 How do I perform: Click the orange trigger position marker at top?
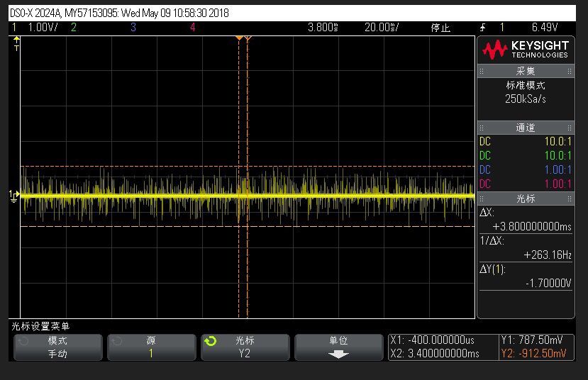240,38
